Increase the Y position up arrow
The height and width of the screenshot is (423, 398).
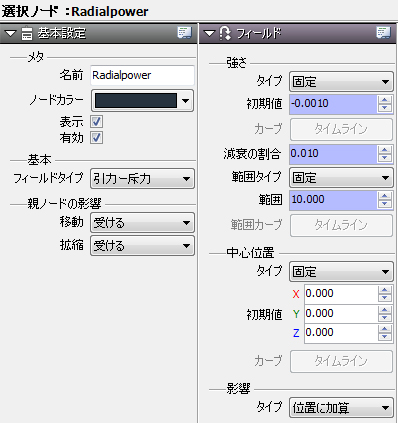[385, 310]
